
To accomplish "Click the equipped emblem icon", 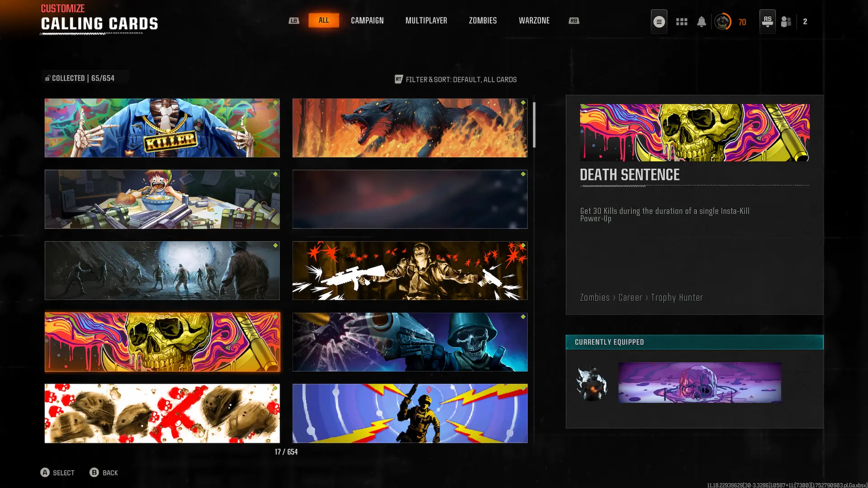I will [x=592, y=384].
